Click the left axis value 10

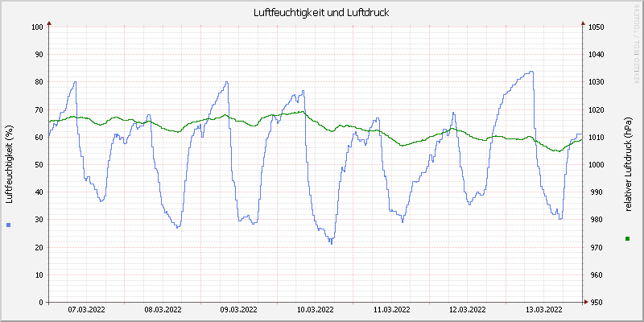pyautogui.click(x=39, y=275)
